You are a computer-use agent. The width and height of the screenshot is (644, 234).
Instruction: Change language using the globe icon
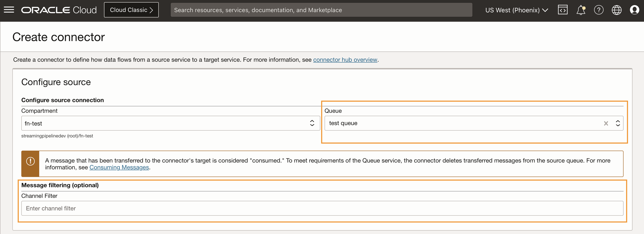[617, 10]
